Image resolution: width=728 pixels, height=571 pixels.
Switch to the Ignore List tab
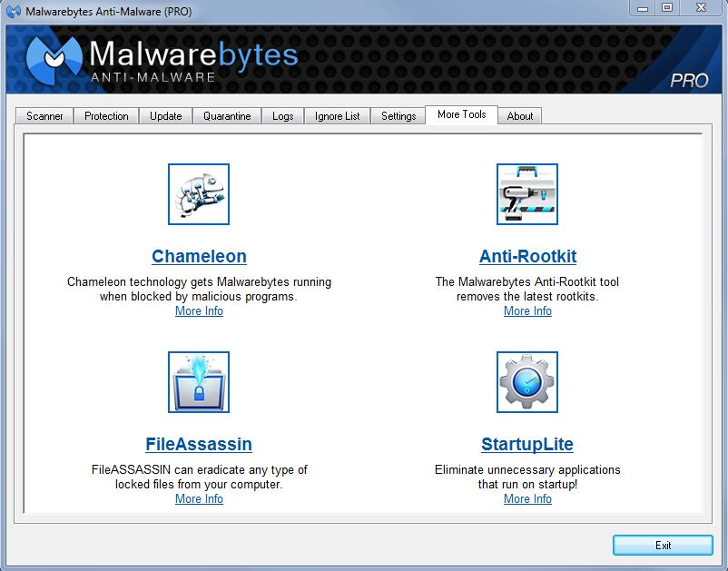click(337, 116)
